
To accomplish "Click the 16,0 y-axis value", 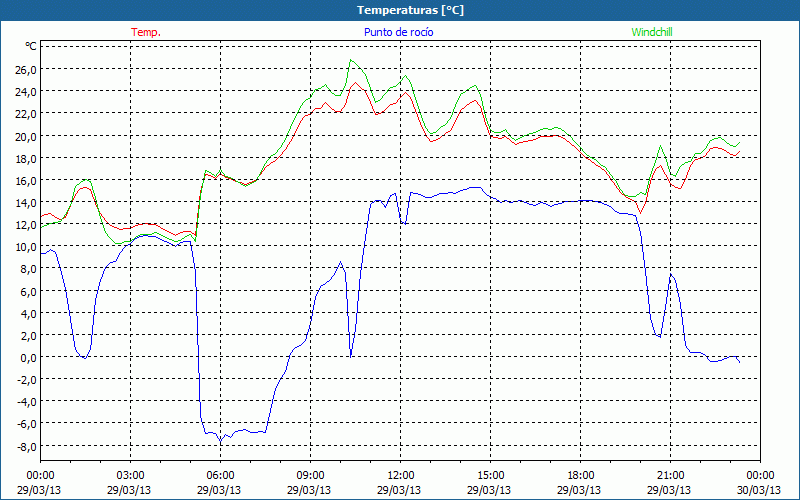I will click(26, 181).
